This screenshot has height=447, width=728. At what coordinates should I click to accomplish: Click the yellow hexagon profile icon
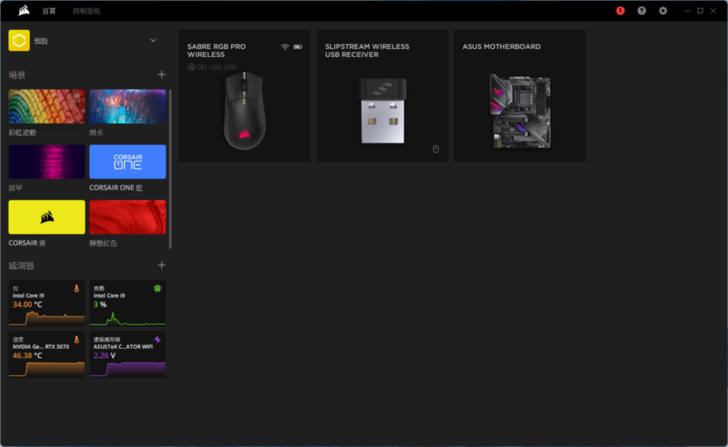tap(18, 40)
